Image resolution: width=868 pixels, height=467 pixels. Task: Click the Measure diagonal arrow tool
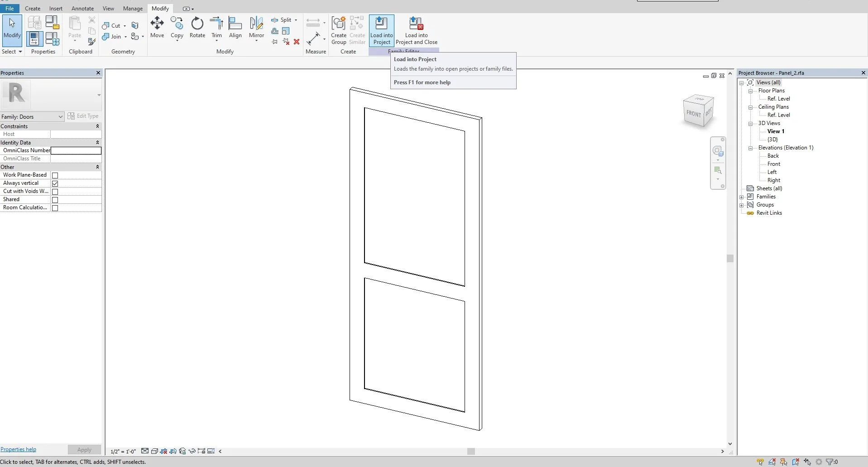pos(313,39)
